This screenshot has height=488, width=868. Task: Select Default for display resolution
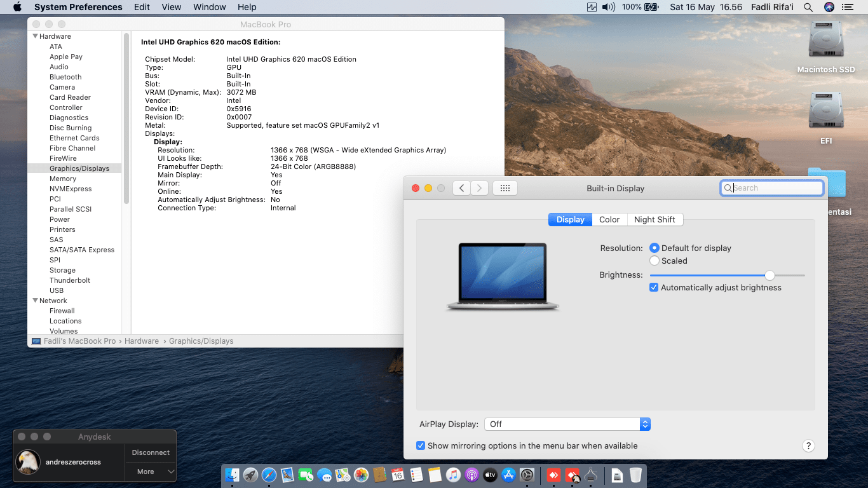point(690,248)
